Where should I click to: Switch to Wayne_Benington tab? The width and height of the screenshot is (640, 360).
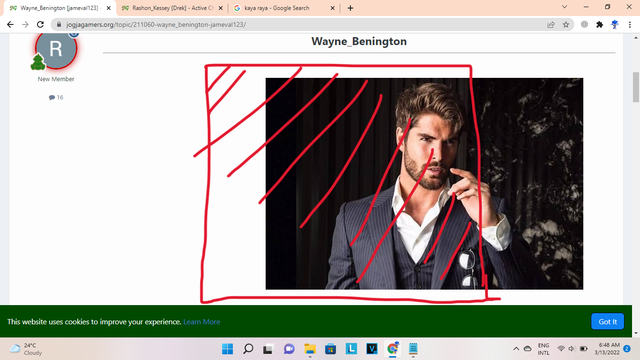pos(60,8)
